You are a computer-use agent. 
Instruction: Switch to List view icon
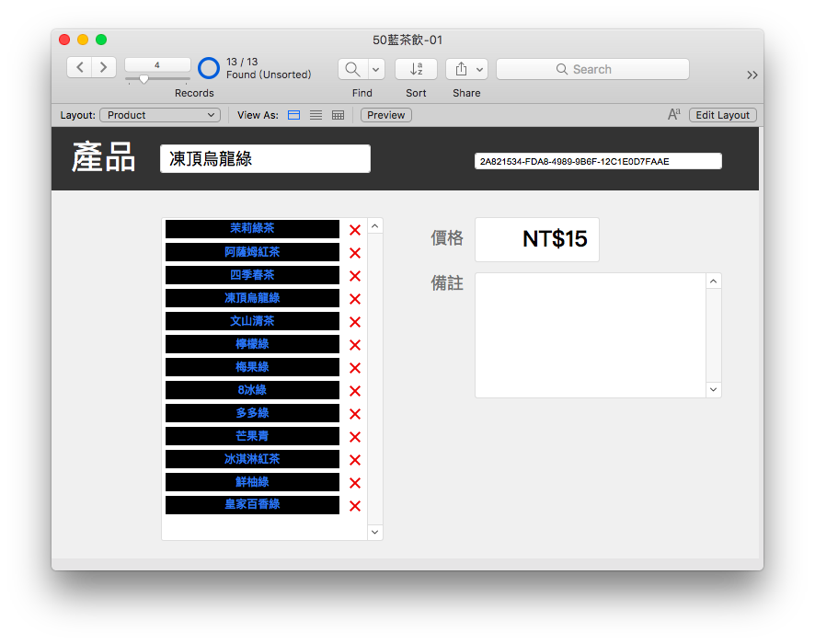316,115
